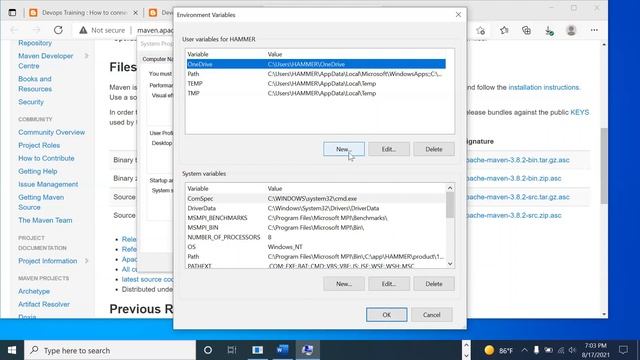Click Delete under System variables
This screenshot has height=360, width=640.
tap(433, 284)
